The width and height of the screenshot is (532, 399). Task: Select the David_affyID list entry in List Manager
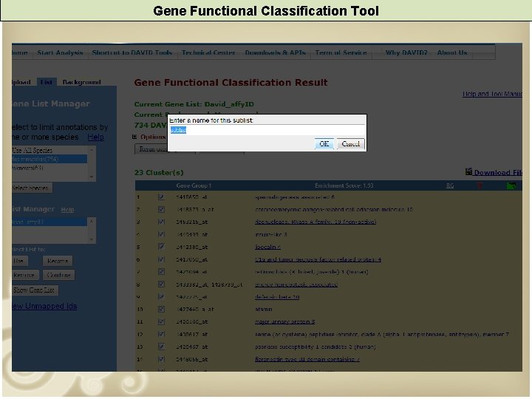(50, 222)
